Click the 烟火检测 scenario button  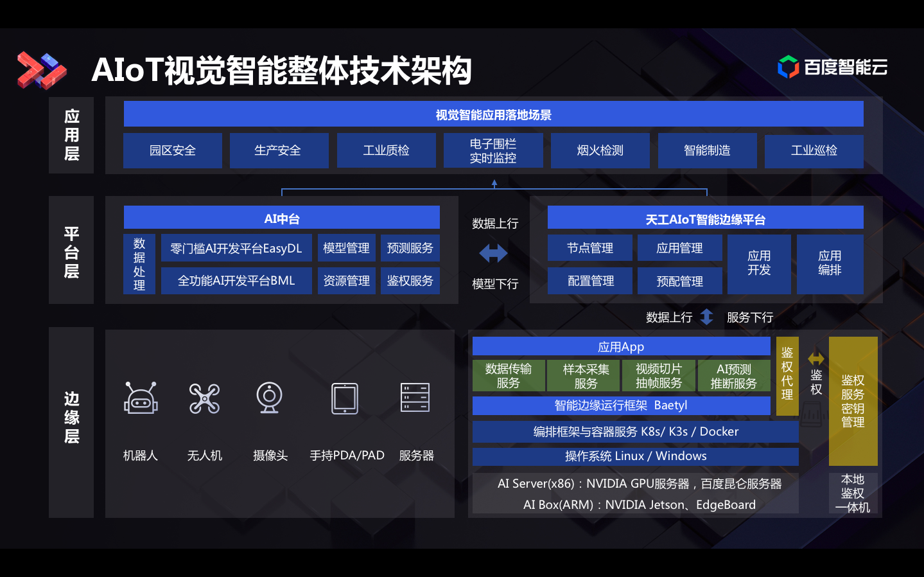(600, 150)
